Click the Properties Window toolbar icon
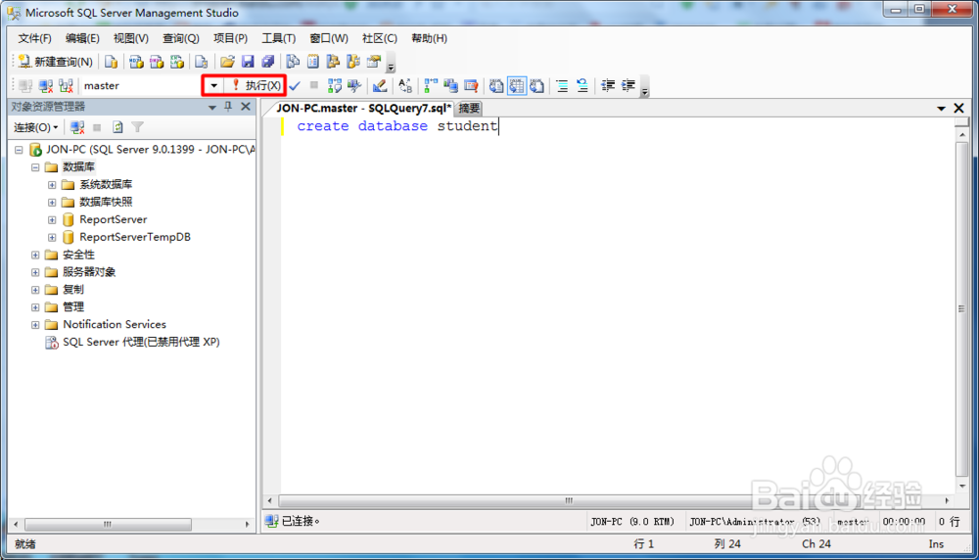 373,61
